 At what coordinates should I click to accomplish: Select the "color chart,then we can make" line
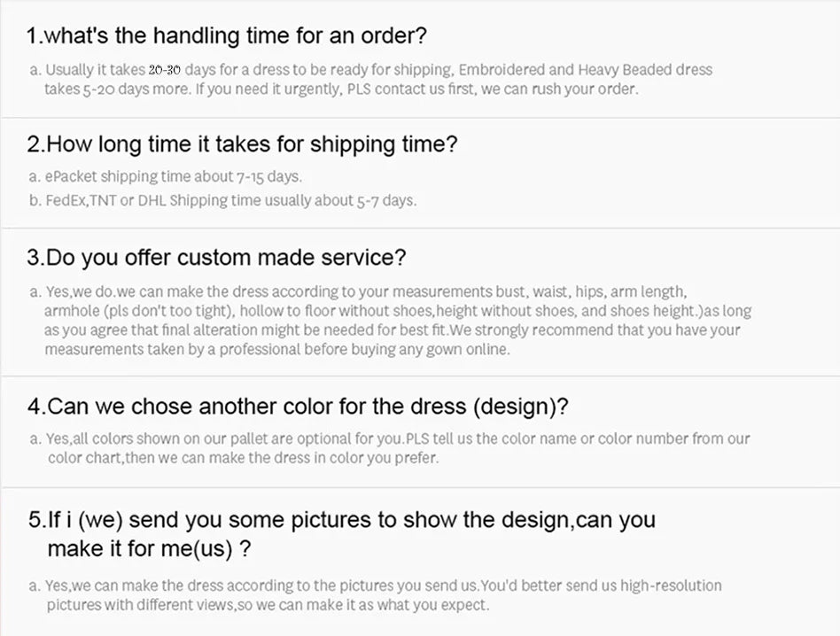point(243,458)
